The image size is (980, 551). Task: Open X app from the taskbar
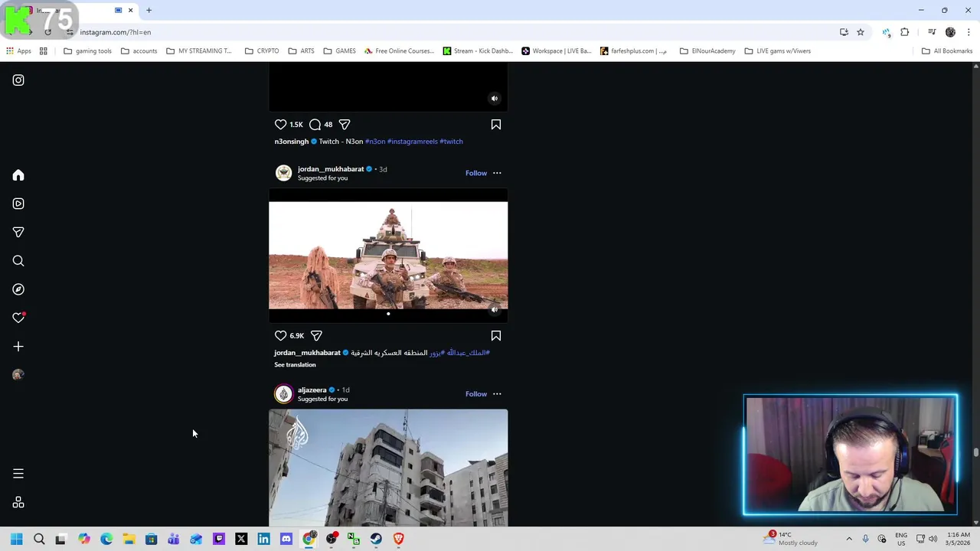click(241, 539)
